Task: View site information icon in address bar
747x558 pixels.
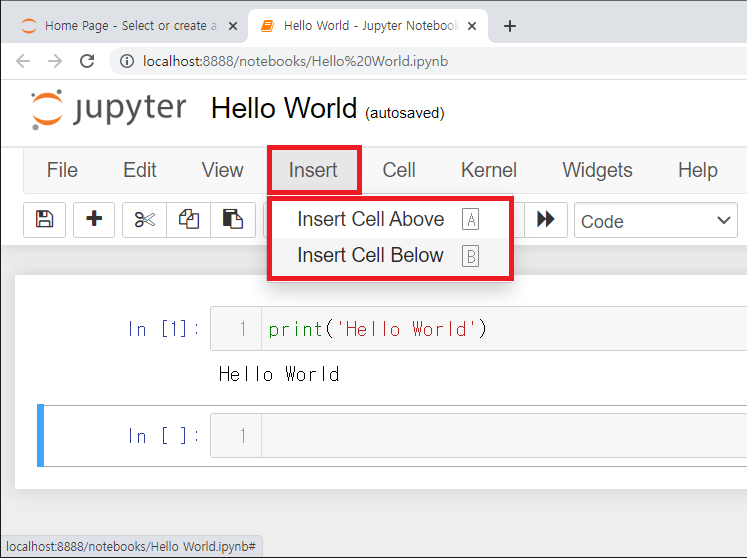Action: (x=127, y=61)
